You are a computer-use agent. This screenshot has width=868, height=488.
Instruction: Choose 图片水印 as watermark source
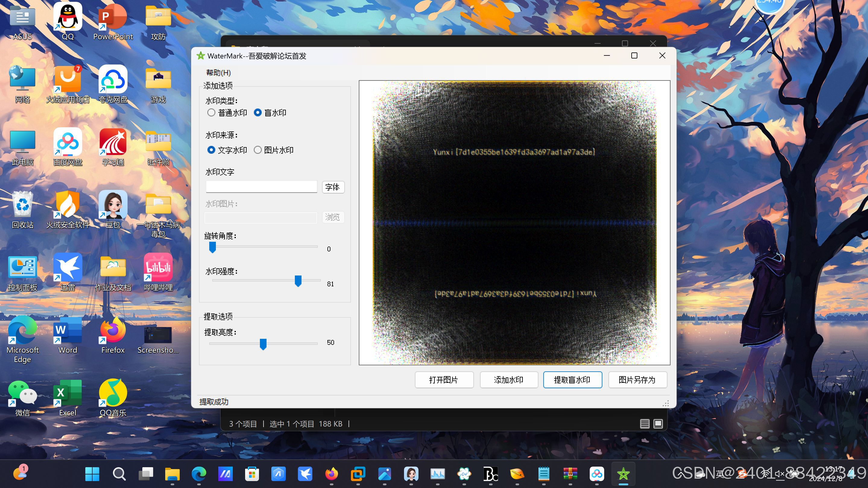(x=258, y=150)
